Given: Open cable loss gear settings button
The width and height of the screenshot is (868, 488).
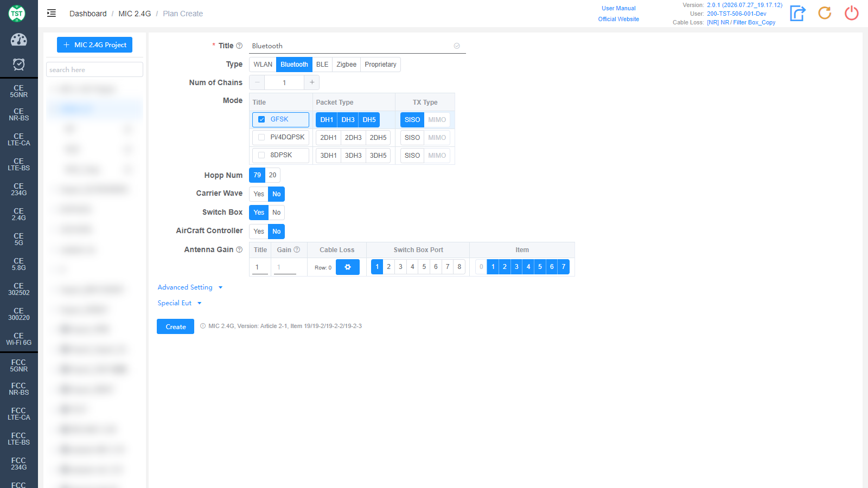Looking at the screenshot, I should click(x=348, y=267).
